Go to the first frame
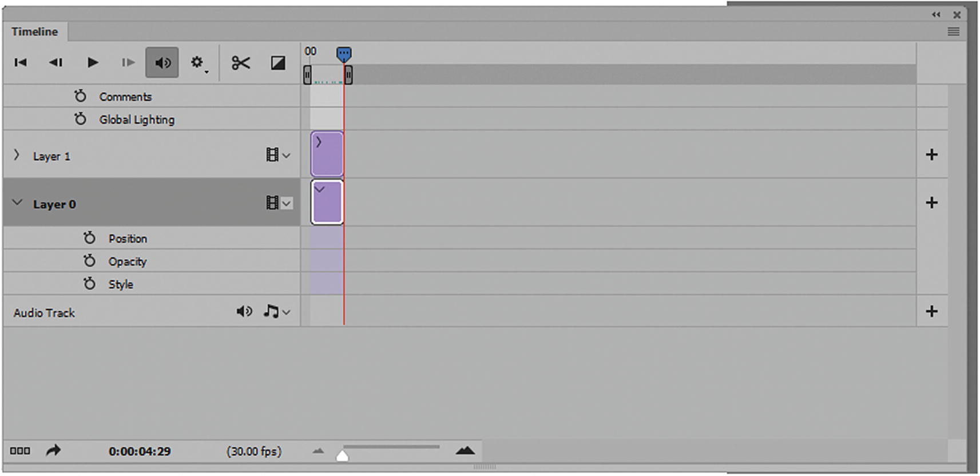The image size is (980, 476). 21,62
